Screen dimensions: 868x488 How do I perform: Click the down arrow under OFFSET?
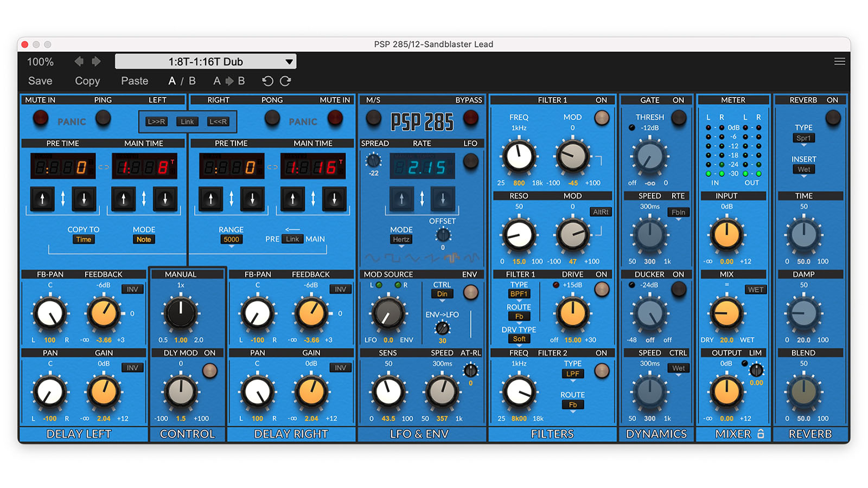442,198
